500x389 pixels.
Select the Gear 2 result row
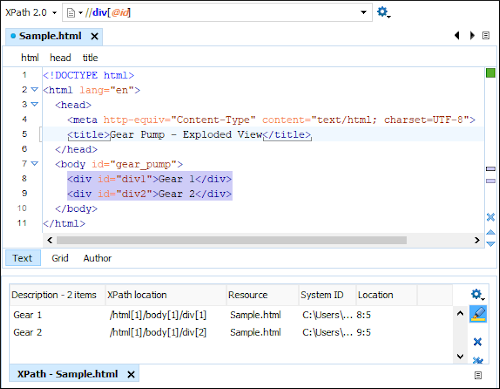pyautogui.click(x=231, y=332)
